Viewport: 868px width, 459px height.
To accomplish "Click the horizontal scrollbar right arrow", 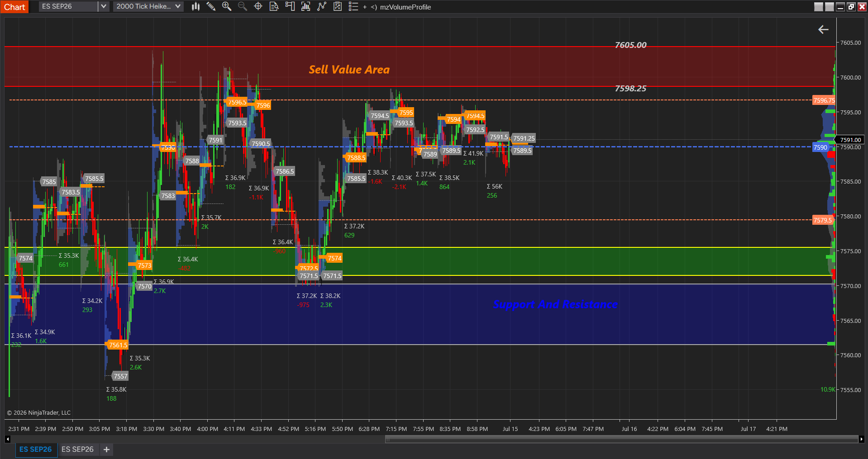I will pos(861,439).
